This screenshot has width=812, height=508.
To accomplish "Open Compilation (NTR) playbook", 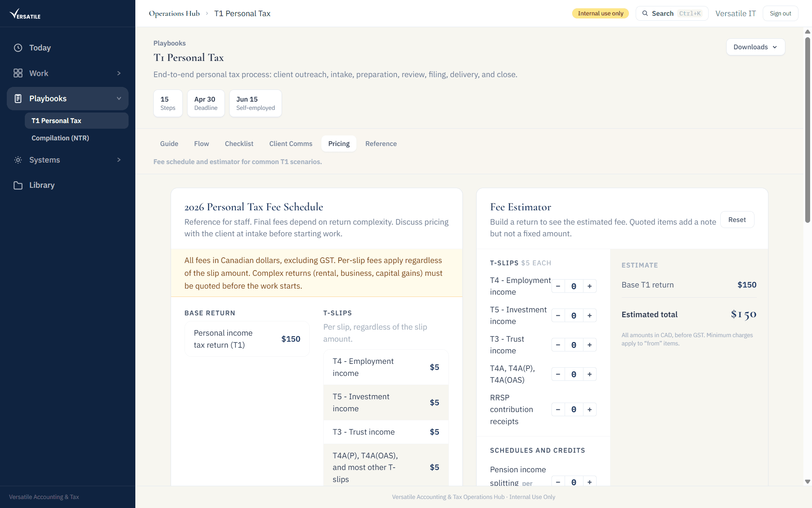I will [77, 138].
